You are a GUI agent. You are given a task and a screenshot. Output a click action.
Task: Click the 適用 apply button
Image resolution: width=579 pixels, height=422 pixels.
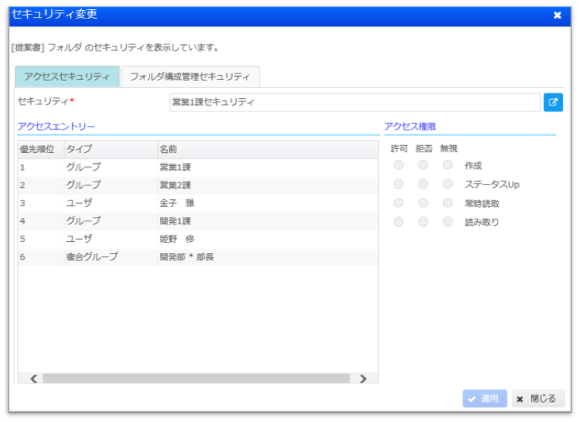pos(484,399)
